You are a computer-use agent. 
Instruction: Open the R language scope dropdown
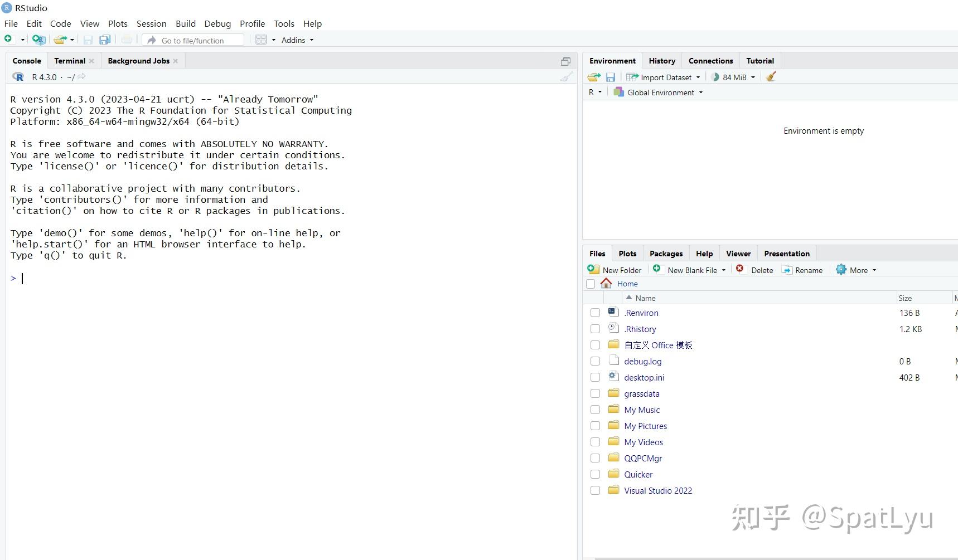pyautogui.click(x=595, y=92)
